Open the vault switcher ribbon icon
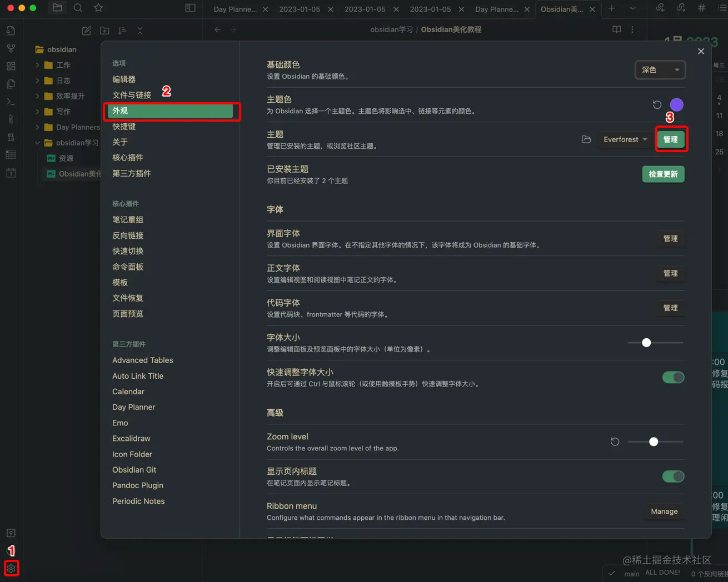Screen dimensions: 728x582 (x=11, y=533)
